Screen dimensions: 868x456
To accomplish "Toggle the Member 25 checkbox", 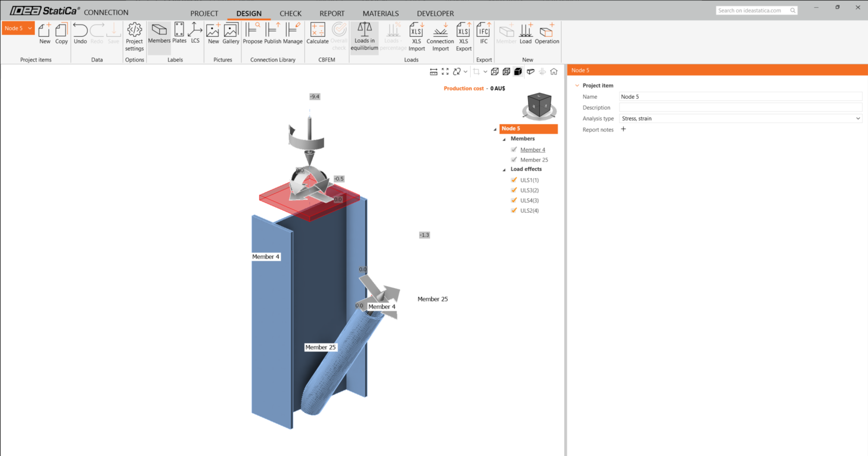I will pos(514,160).
